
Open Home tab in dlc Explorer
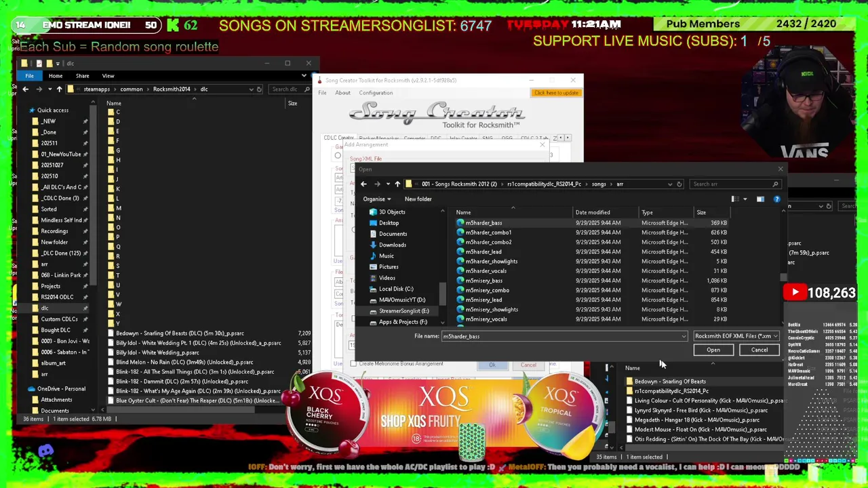(56, 76)
